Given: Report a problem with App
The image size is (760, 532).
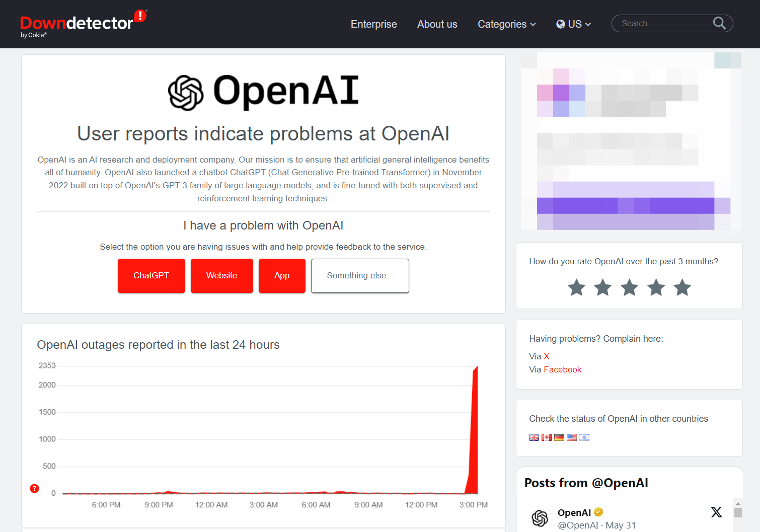Looking at the screenshot, I should 282,275.
